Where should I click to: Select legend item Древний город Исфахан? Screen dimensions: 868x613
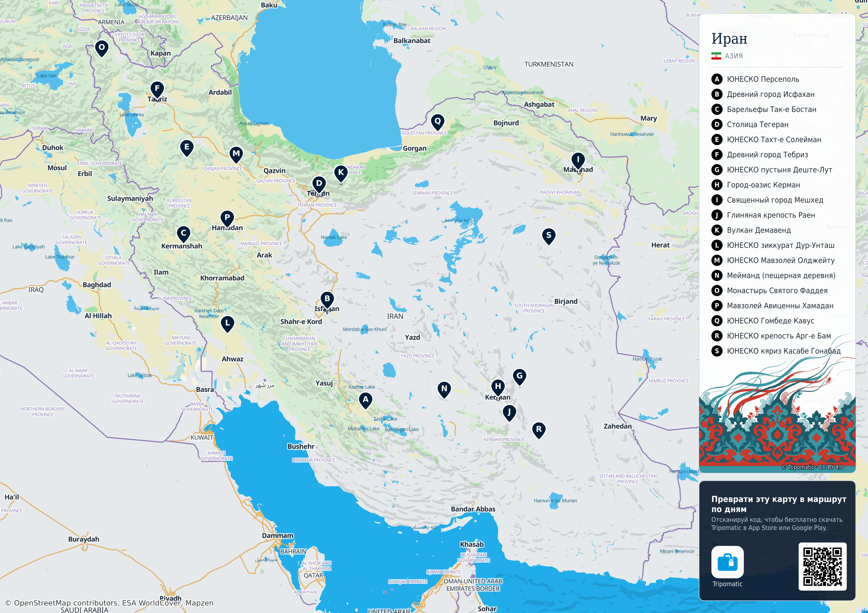point(763,94)
